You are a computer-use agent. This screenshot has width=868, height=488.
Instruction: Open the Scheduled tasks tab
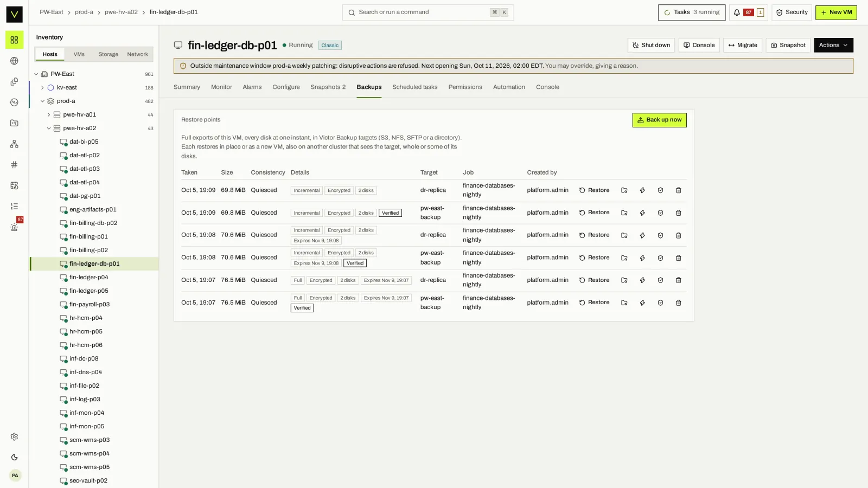tap(414, 87)
